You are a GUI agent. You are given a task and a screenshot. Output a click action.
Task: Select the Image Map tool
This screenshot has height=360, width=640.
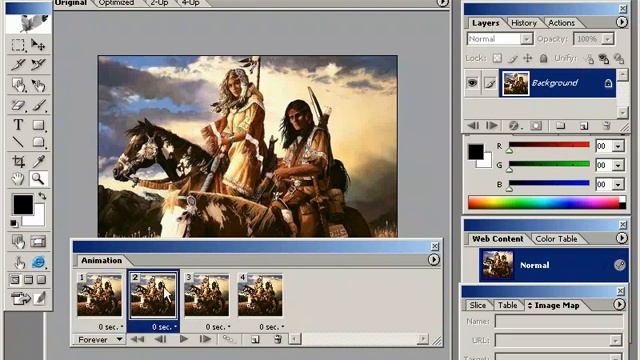pyautogui.click(x=18, y=85)
